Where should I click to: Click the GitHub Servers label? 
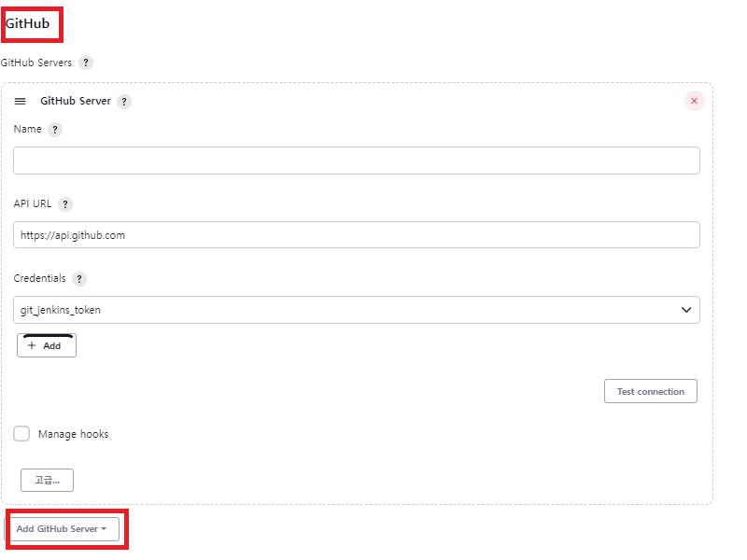pos(36,63)
